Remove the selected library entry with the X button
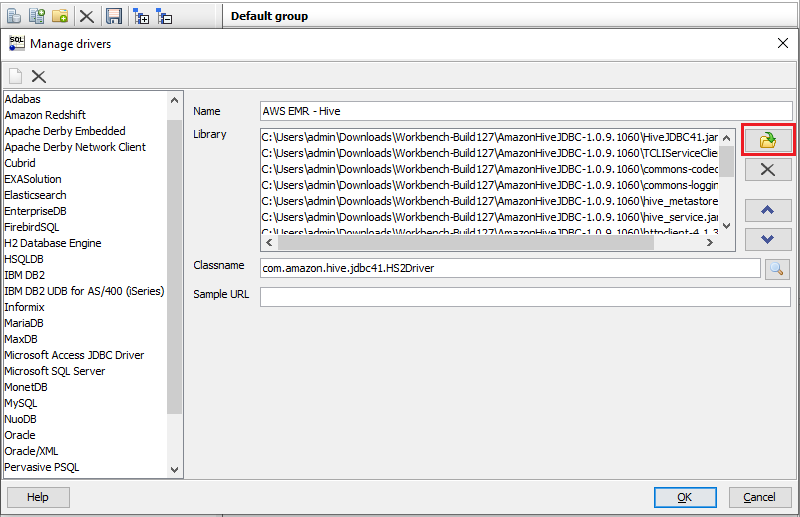 click(768, 169)
